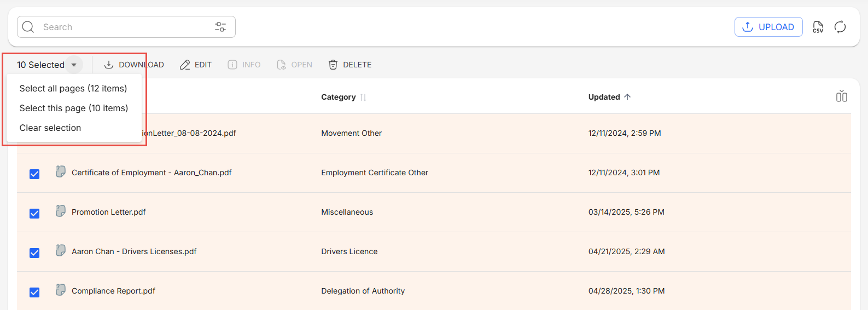Click the magnifier search icon

(x=28, y=27)
